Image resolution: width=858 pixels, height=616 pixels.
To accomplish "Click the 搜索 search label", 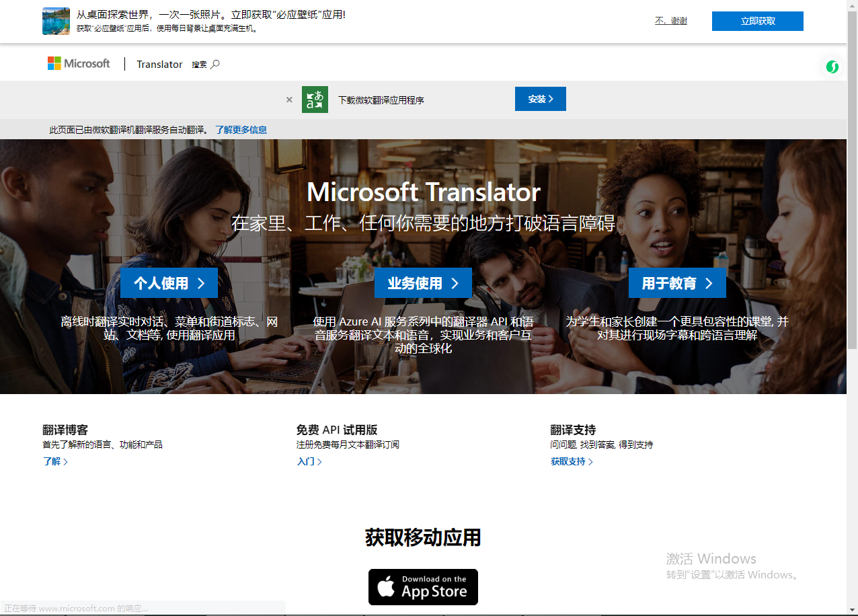I will coord(199,65).
